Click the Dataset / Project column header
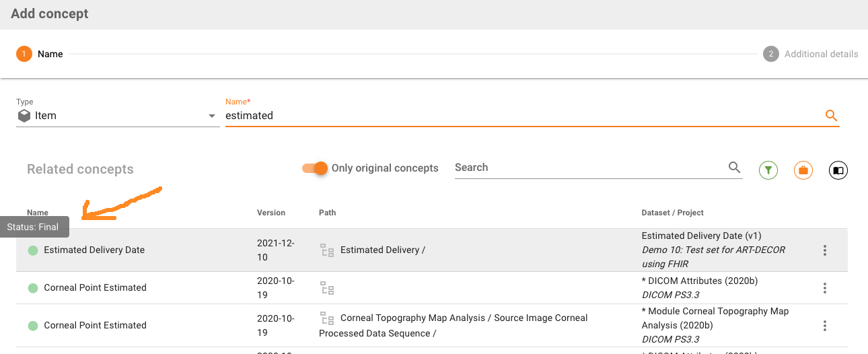868x354 pixels. [x=672, y=213]
